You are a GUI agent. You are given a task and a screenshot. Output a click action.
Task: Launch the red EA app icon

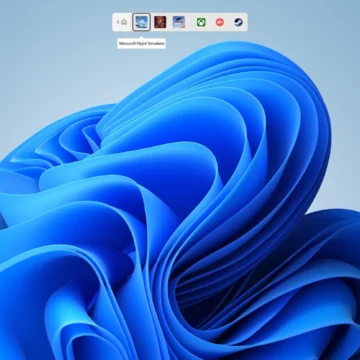pyautogui.click(x=219, y=22)
